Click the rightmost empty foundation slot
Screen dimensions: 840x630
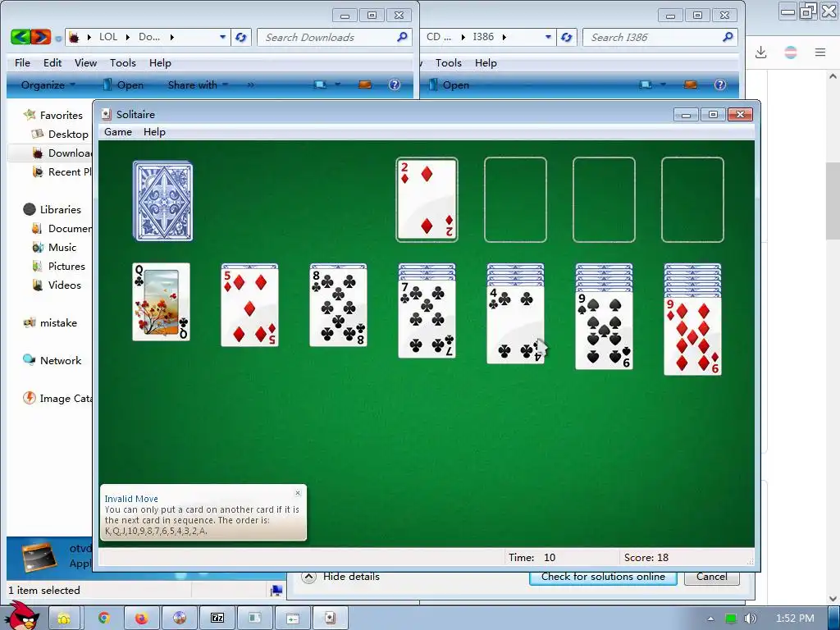tap(692, 199)
